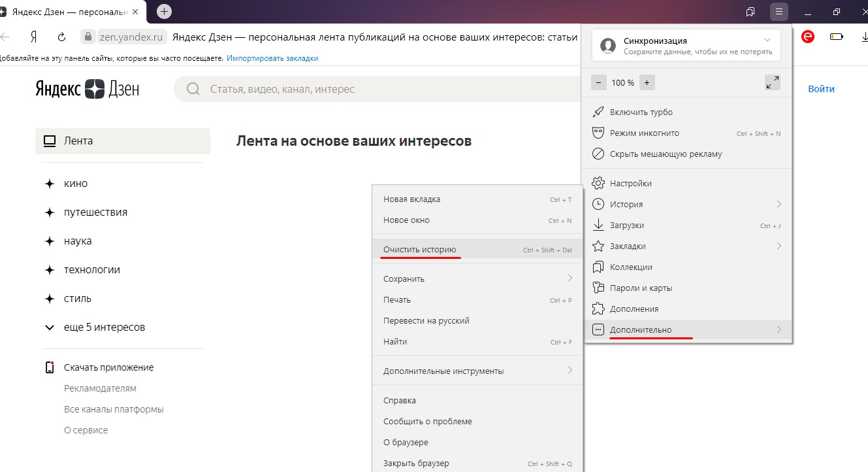
Task: Open the технологии interest
Action: (x=92, y=270)
